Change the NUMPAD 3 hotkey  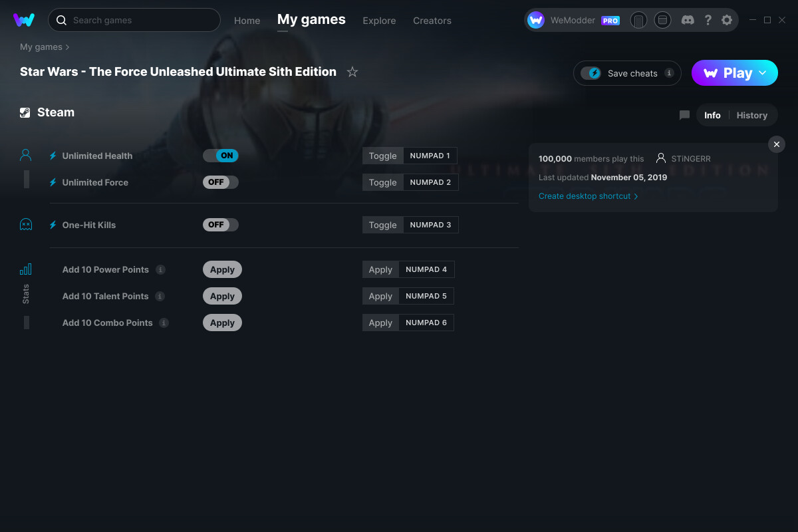click(430, 225)
